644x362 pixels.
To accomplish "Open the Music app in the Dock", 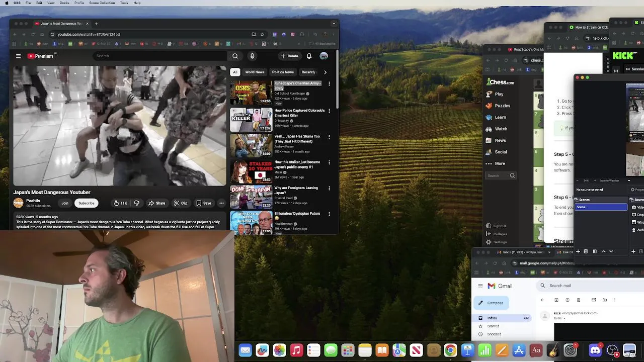I will click(x=296, y=350).
